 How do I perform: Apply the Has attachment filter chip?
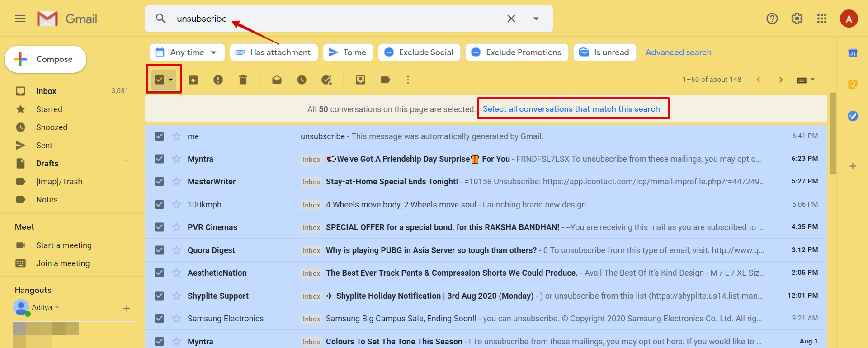[x=274, y=52]
